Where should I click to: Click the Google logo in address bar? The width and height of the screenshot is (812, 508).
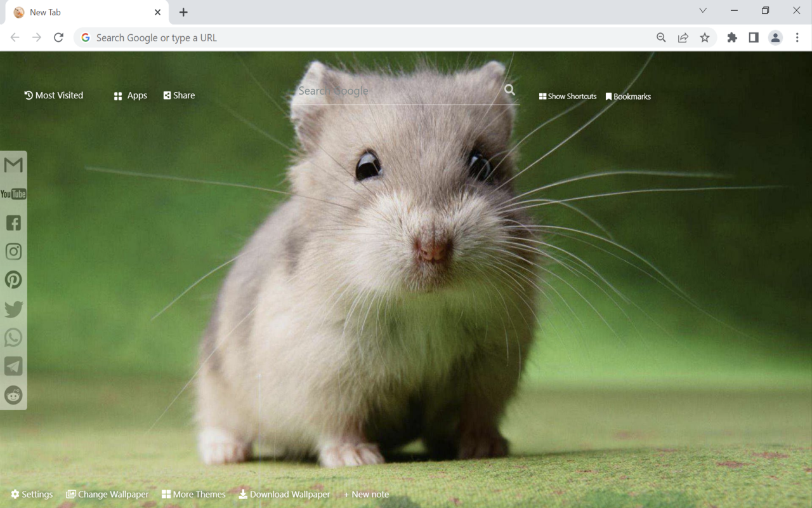point(86,38)
